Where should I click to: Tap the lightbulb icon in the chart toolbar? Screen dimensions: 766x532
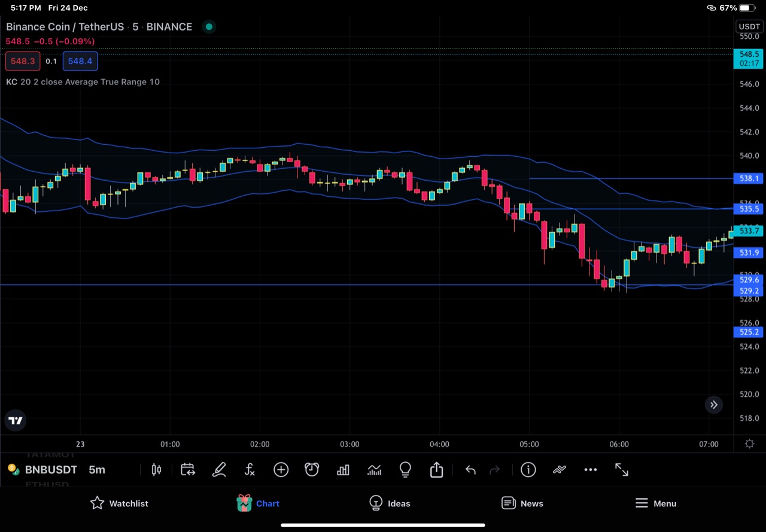click(x=405, y=470)
